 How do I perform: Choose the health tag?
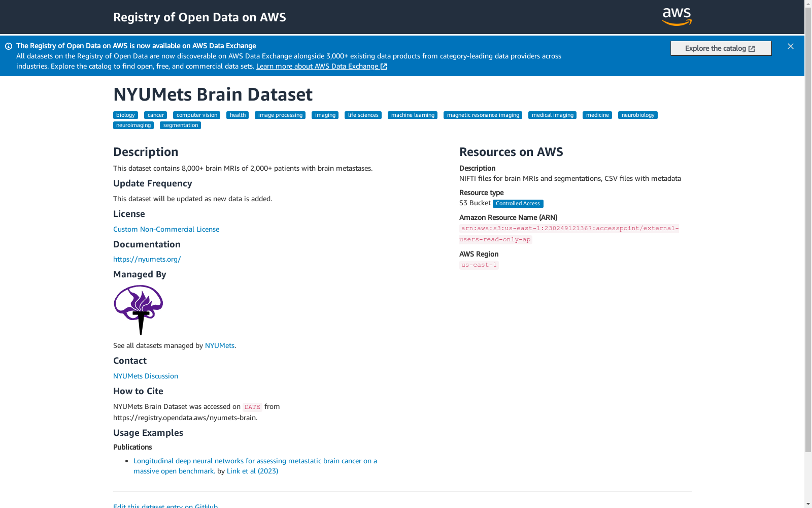[238, 115]
